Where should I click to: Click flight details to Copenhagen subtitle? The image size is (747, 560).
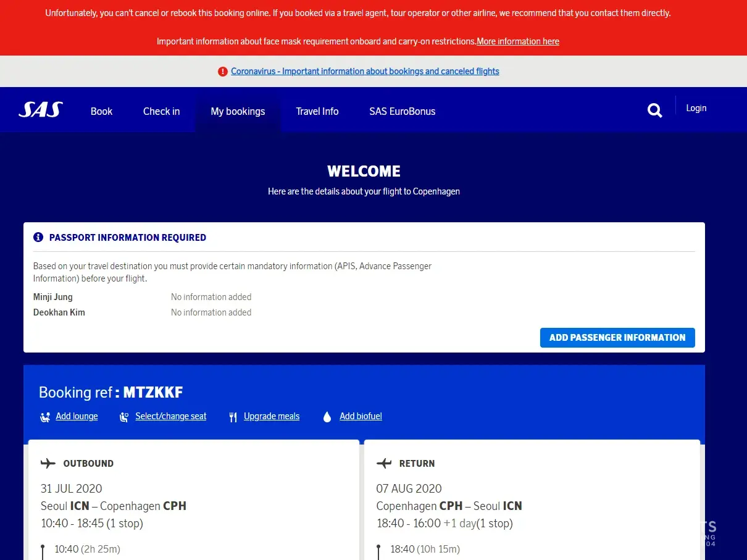pyautogui.click(x=364, y=191)
